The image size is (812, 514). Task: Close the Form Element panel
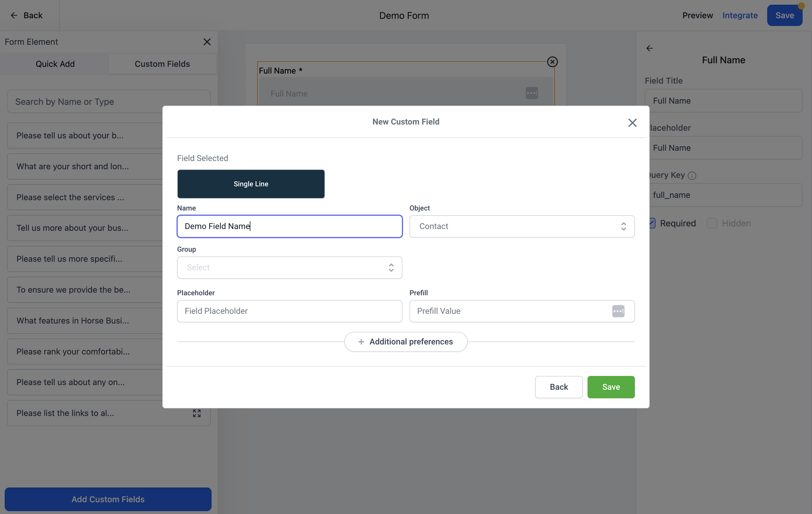click(207, 42)
